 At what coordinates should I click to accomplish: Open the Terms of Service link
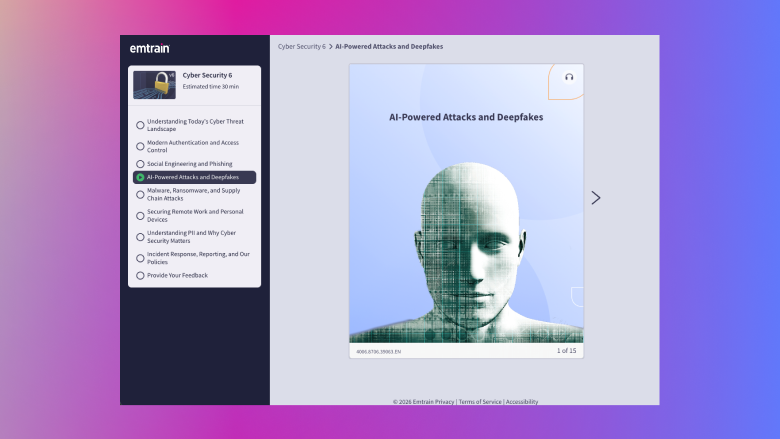tap(480, 402)
